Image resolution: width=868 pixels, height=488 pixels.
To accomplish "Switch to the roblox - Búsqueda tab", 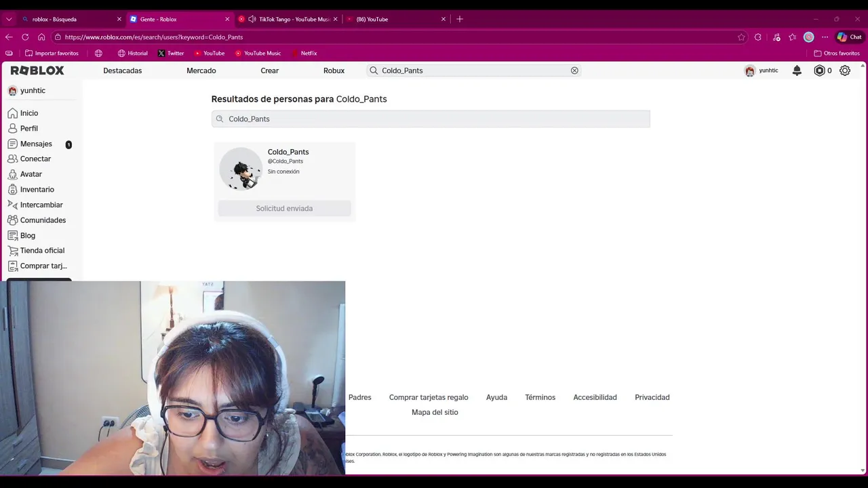I will pos(72,19).
